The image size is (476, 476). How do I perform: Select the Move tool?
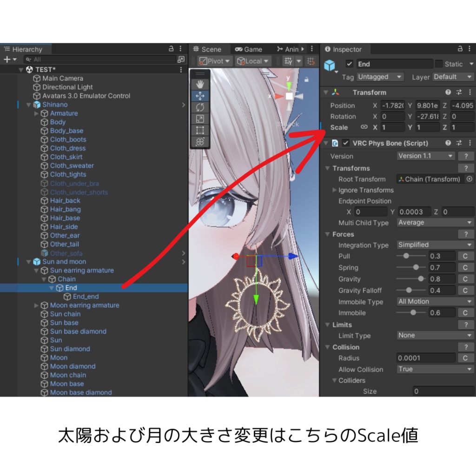click(200, 96)
